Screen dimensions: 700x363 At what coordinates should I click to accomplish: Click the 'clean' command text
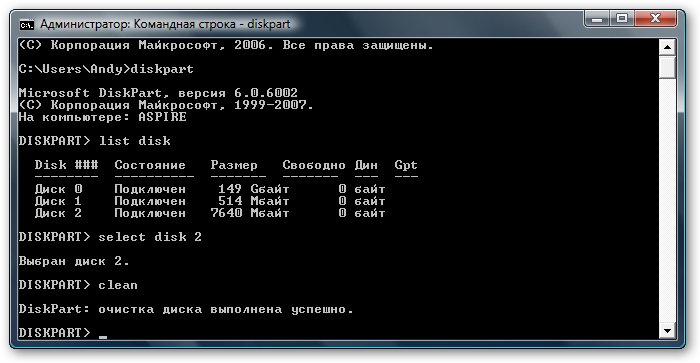pyautogui.click(x=118, y=285)
